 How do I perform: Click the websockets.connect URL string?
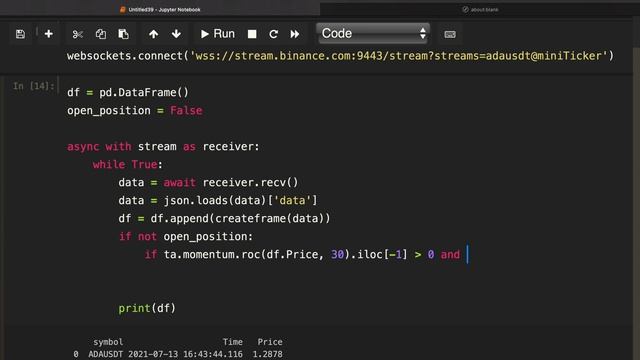click(399, 56)
